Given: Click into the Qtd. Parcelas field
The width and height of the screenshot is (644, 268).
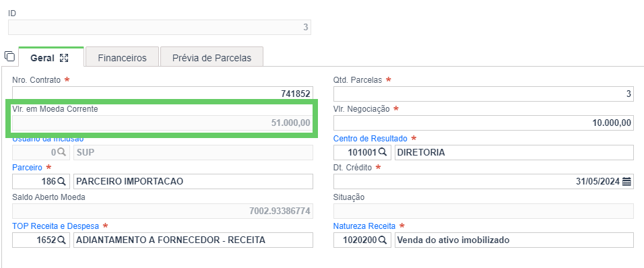Looking at the screenshot, I should click(x=484, y=94).
